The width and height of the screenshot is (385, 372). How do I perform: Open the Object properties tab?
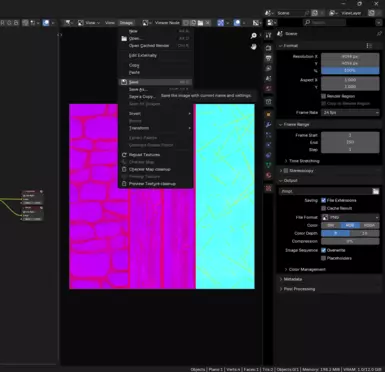(269, 114)
